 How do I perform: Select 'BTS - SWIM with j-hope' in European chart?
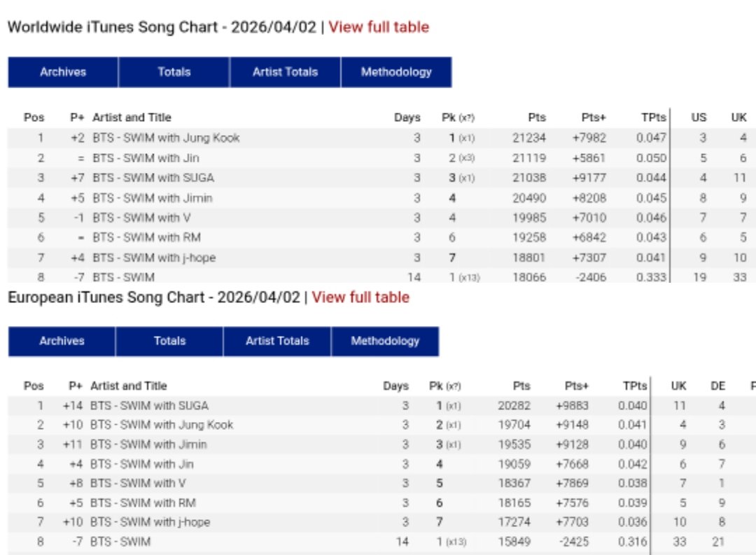pyautogui.click(x=150, y=522)
